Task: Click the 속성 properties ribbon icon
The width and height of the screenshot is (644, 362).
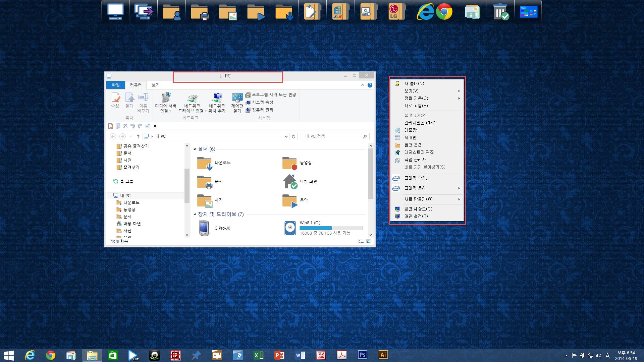Action: pyautogui.click(x=115, y=100)
